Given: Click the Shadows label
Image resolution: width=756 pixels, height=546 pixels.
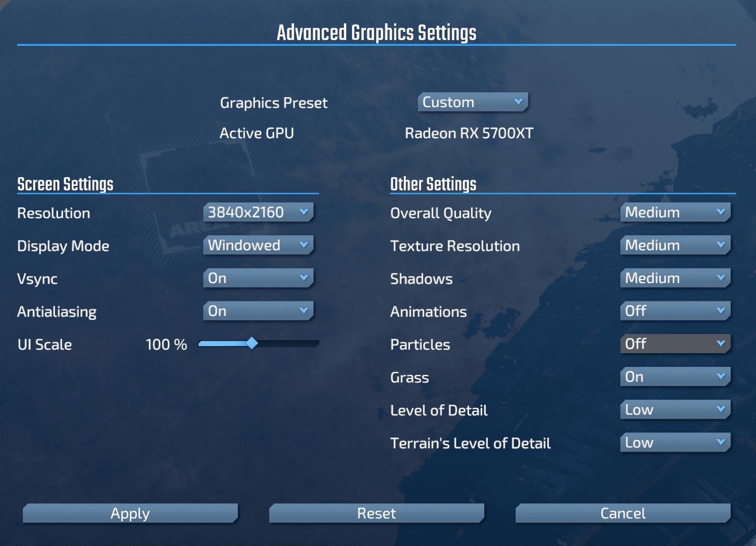Looking at the screenshot, I should [x=422, y=279].
